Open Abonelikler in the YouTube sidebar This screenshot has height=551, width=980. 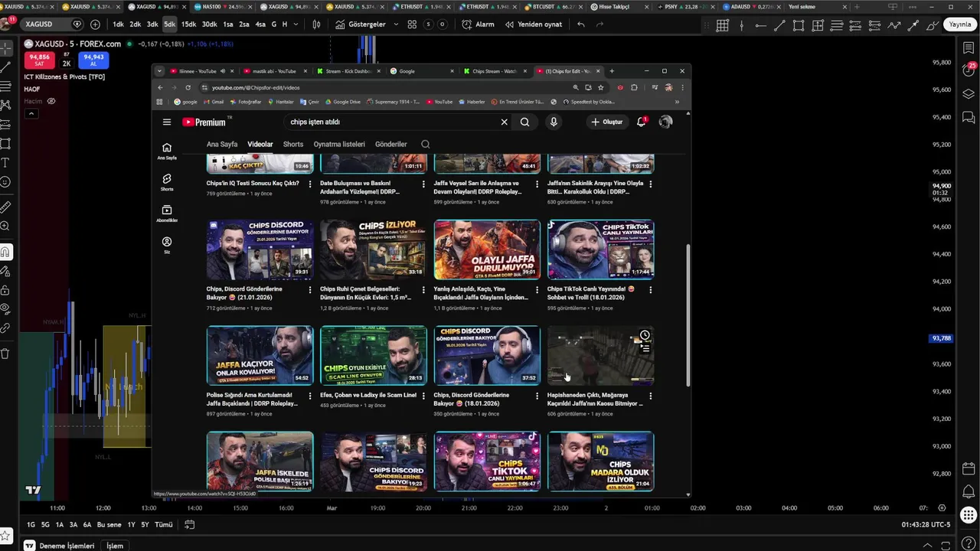click(x=167, y=214)
